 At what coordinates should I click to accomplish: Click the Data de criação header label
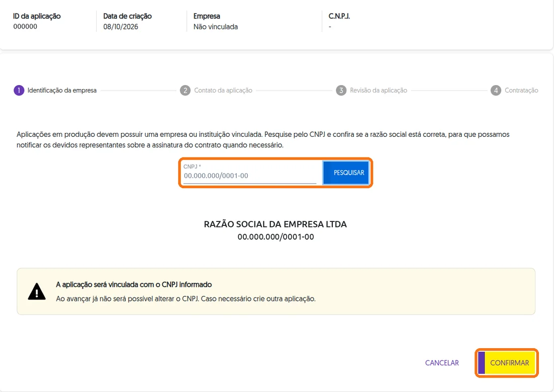[127, 16]
